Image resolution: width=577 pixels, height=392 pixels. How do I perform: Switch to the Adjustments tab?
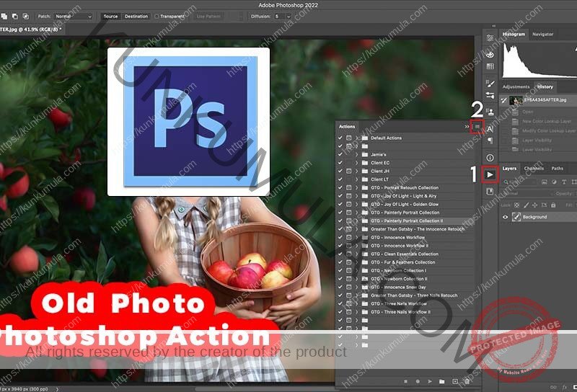coord(516,86)
